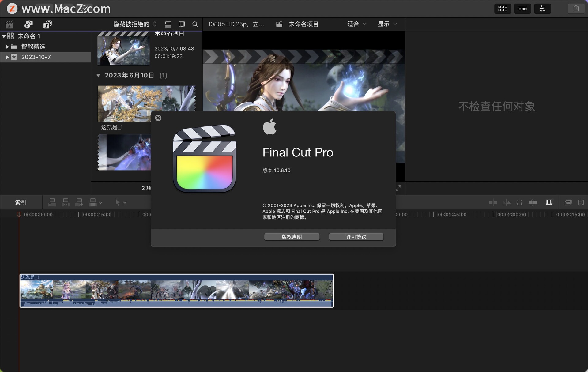Show or hide the timeline panel
Viewport: 588px width, 372px height.
coord(522,9)
